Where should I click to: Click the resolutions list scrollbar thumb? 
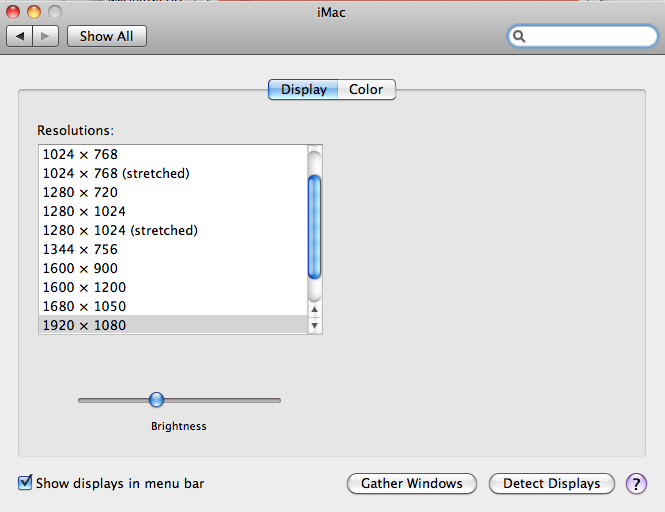pos(314,227)
